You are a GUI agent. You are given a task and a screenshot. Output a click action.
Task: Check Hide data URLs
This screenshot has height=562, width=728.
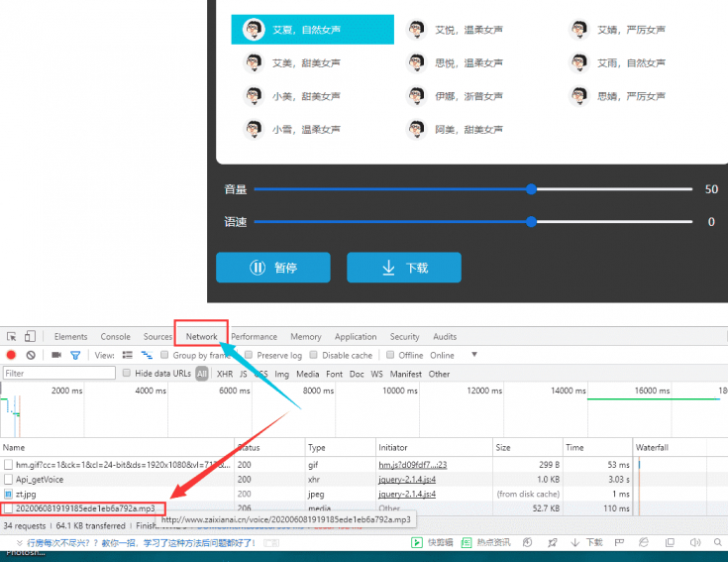tap(127, 373)
